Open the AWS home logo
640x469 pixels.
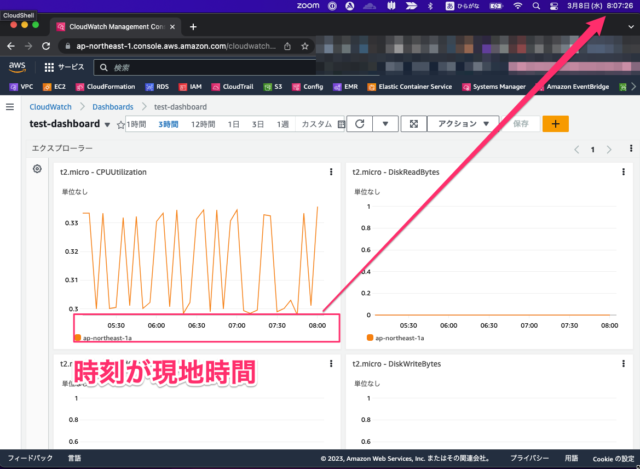pos(17,67)
